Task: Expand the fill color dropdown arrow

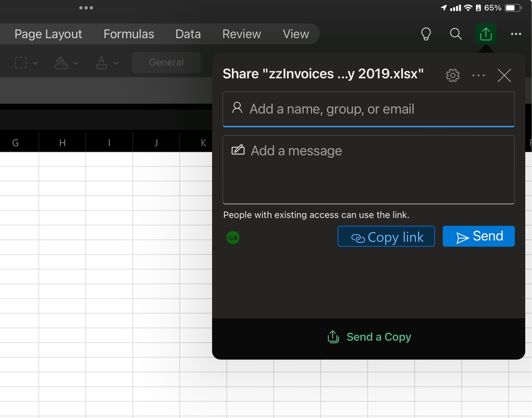Action: [76, 63]
